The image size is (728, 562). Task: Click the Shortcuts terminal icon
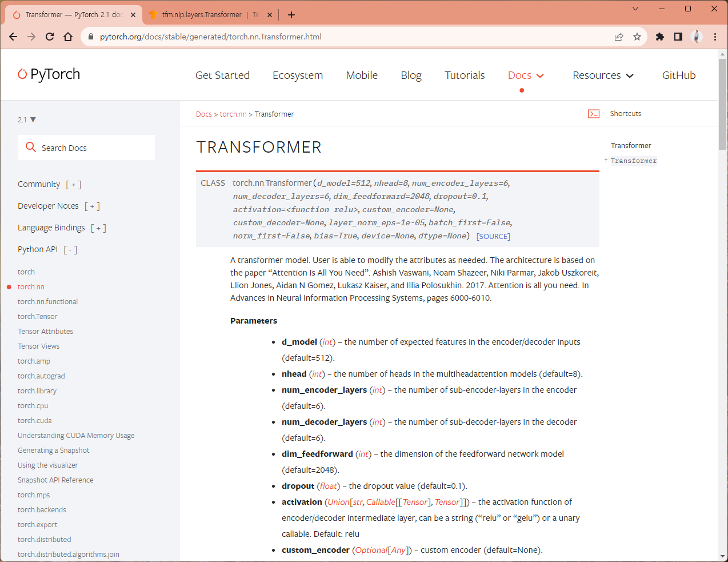594,114
